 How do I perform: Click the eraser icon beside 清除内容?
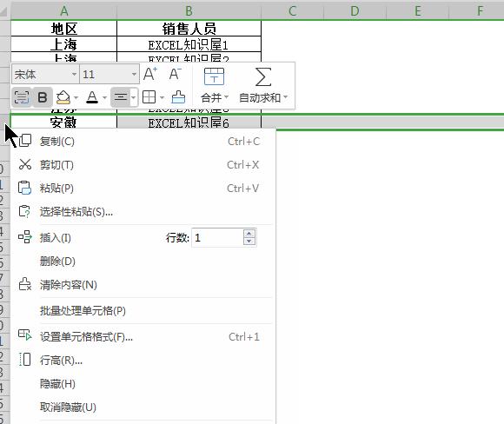(x=24, y=284)
